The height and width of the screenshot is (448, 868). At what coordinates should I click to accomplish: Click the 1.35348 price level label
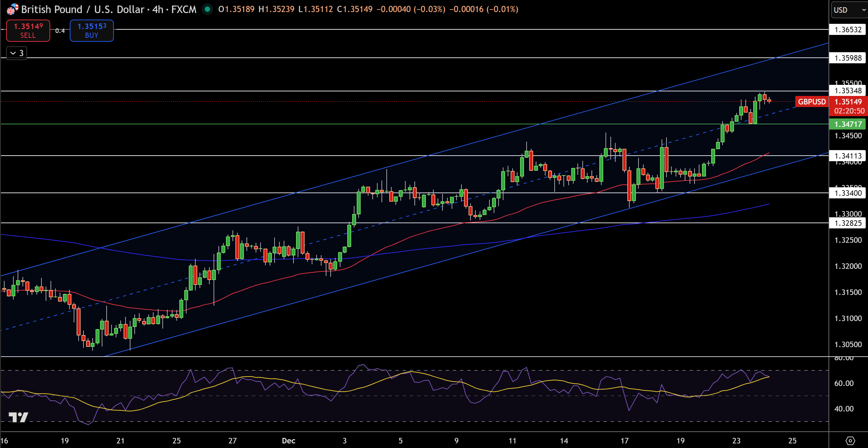click(847, 91)
